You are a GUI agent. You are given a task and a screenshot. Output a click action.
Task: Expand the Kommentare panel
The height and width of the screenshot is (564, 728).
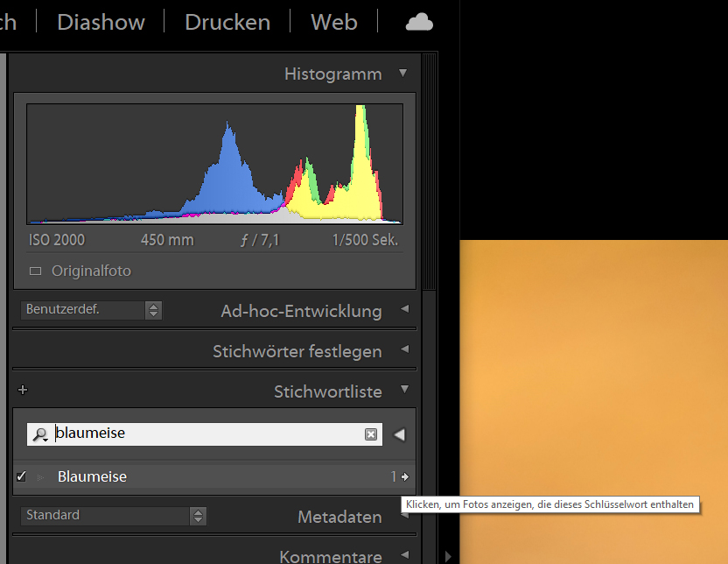click(x=403, y=555)
